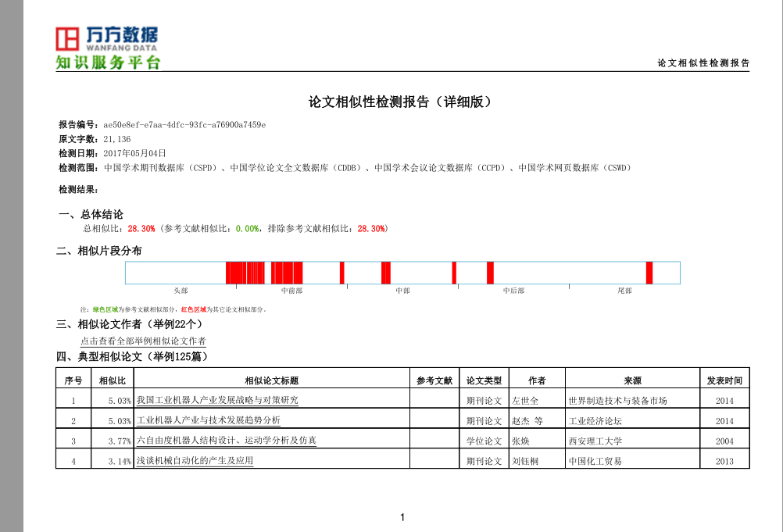
Task: Click the heading '一、总体结论'
Action: (91, 215)
